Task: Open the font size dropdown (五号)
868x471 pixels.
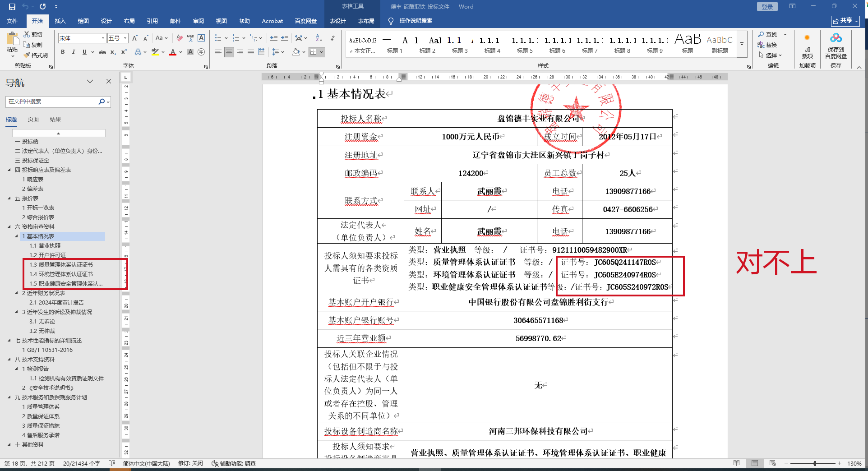Action: [125, 38]
